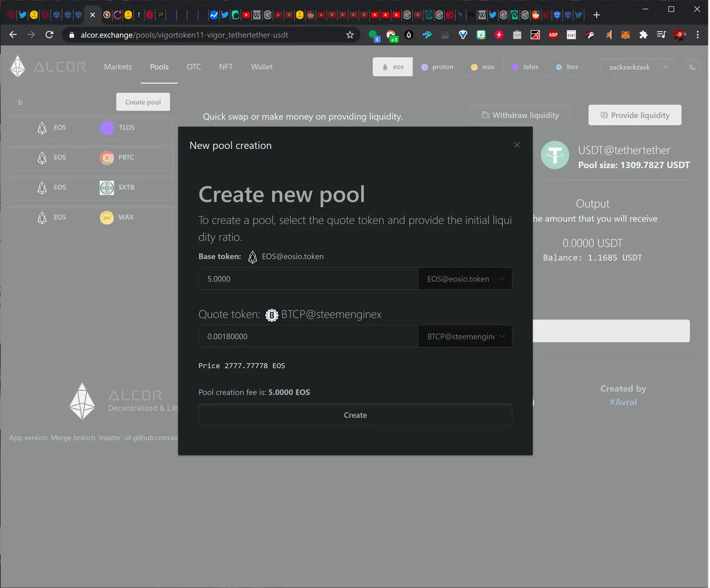Screen dimensions: 710x588
Task: Click the Create pool button
Action: coord(143,102)
